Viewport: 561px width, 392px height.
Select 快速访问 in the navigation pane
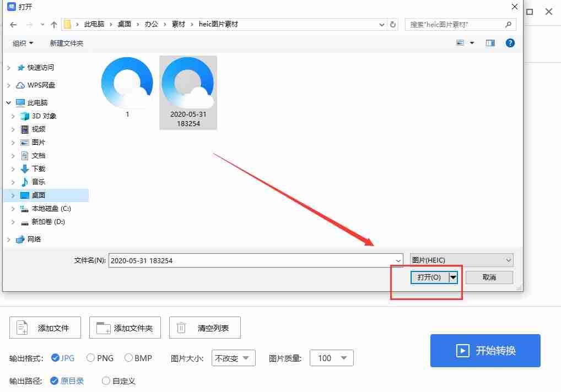click(x=41, y=68)
